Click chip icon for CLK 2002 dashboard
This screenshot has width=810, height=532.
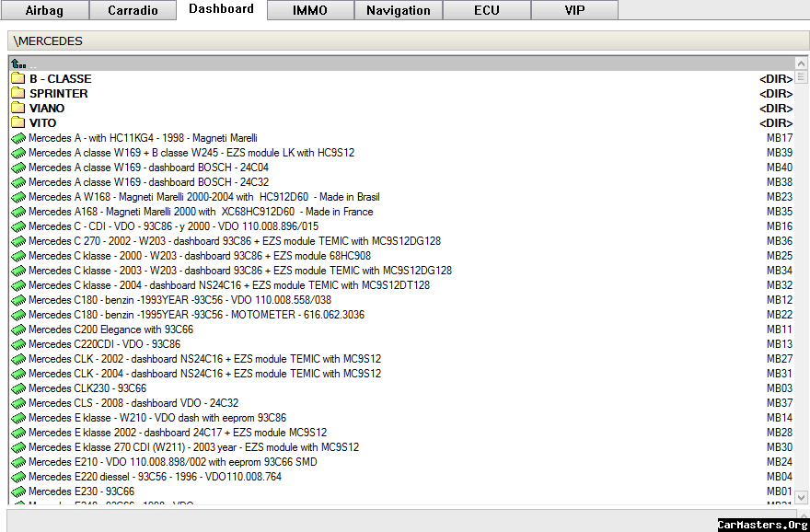tap(18, 359)
